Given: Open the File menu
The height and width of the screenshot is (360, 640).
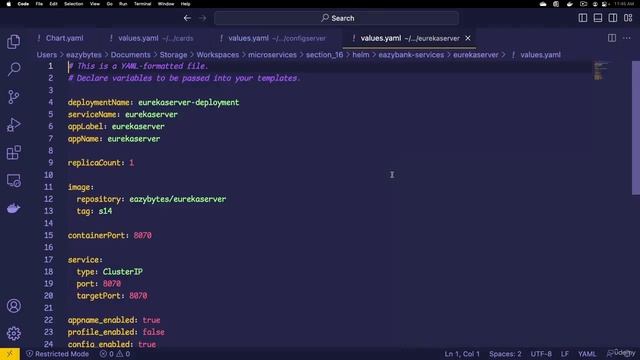Looking at the screenshot, I should [39, 4].
